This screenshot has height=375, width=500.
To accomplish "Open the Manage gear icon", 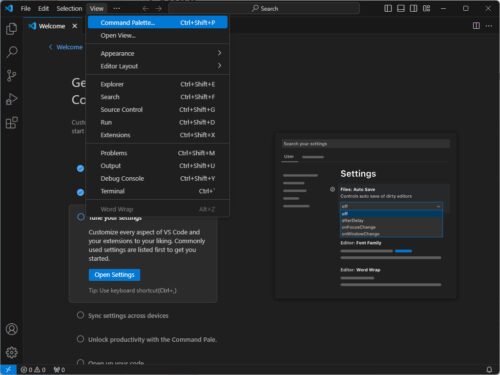I will [x=12, y=352].
